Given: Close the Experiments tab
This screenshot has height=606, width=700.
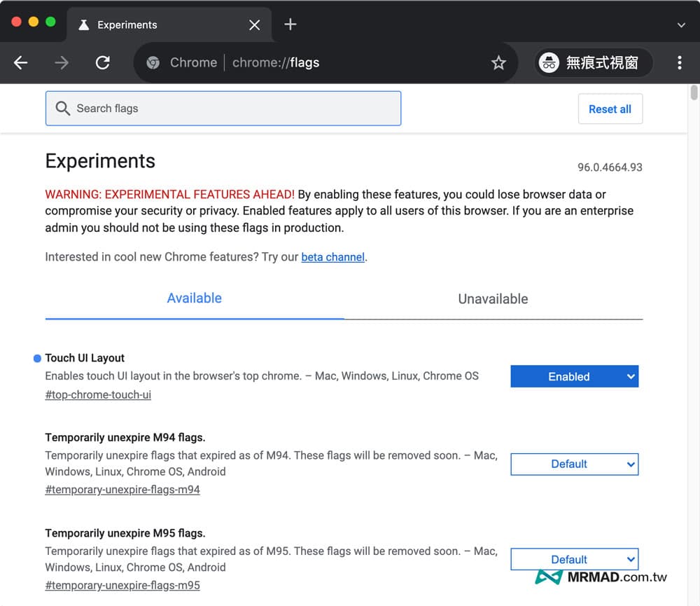Looking at the screenshot, I should tap(255, 25).
